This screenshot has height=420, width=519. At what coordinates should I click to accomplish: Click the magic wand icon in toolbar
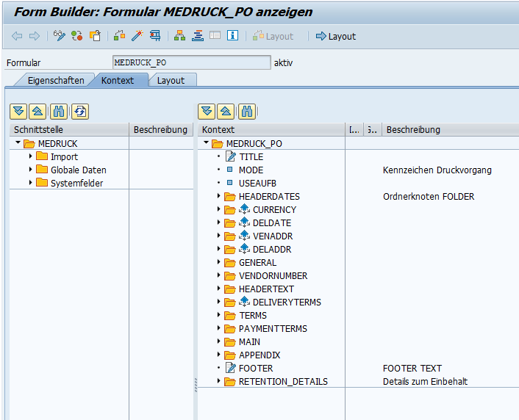[136, 36]
